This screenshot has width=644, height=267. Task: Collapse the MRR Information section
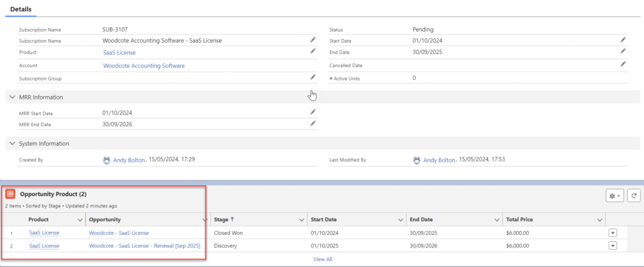coord(13,97)
